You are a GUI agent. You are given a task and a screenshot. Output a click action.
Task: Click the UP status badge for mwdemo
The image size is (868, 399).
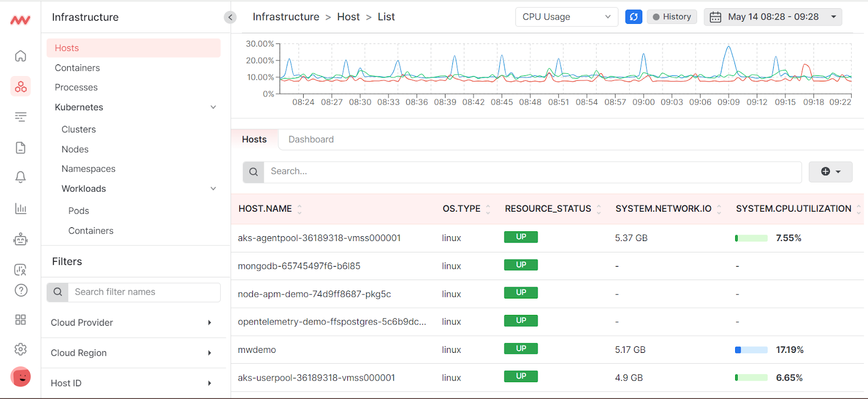click(x=521, y=349)
